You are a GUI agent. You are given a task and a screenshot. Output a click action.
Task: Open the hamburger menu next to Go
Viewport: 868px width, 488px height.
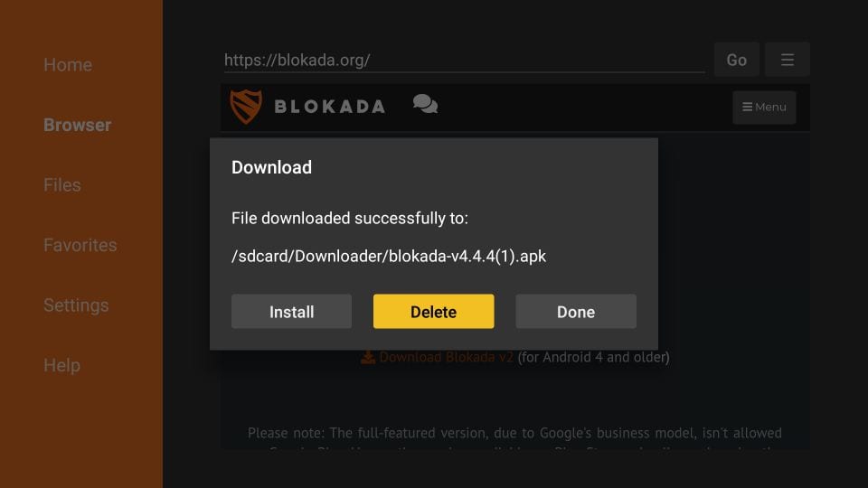788,60
